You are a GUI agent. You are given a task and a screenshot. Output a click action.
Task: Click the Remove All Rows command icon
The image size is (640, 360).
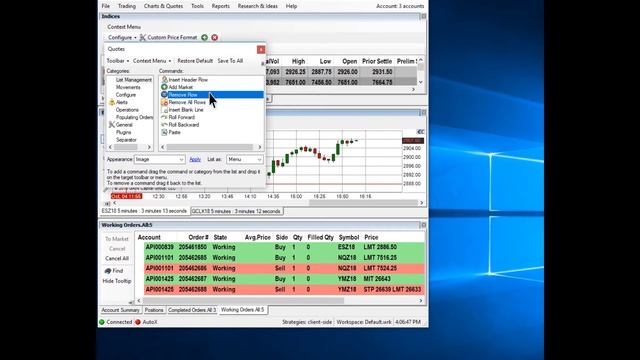164,102
